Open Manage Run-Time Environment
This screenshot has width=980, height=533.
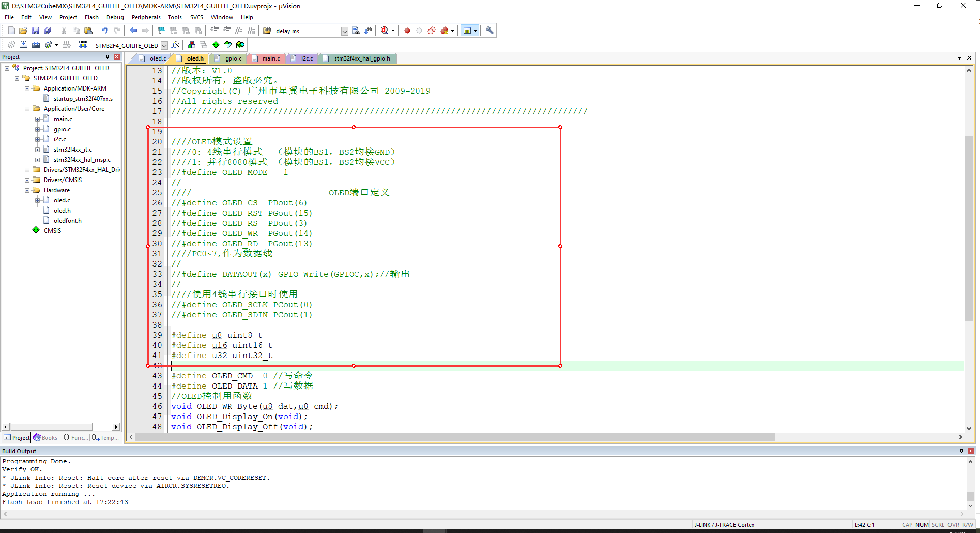(x=216, y=45)
